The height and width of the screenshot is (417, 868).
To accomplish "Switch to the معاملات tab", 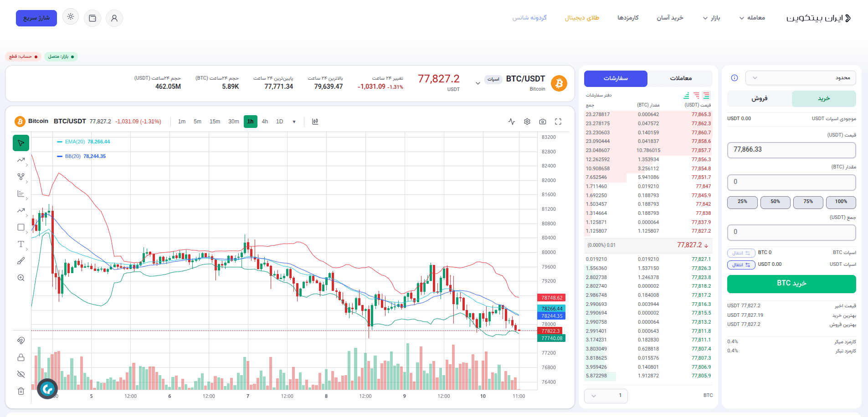I will 681,78.
